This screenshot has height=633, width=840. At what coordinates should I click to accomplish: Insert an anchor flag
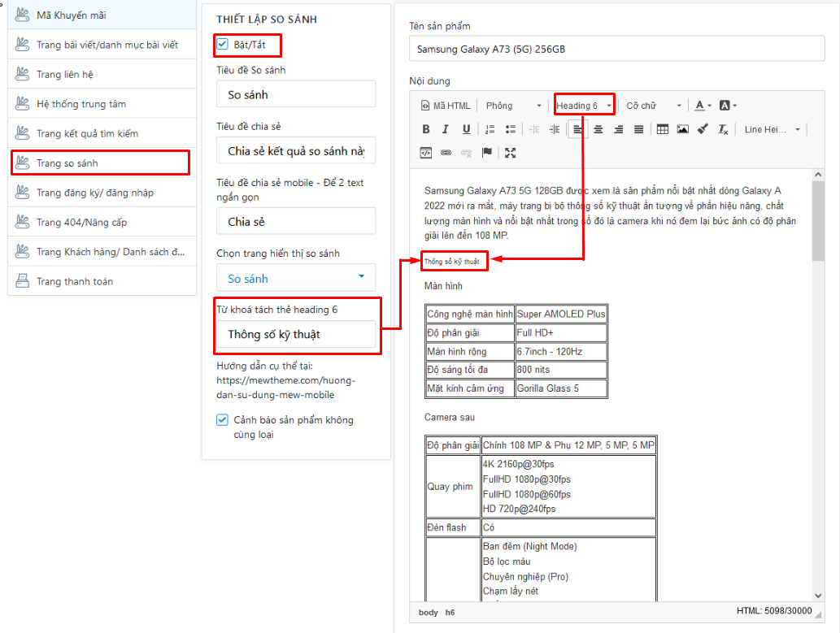(486, 153)
